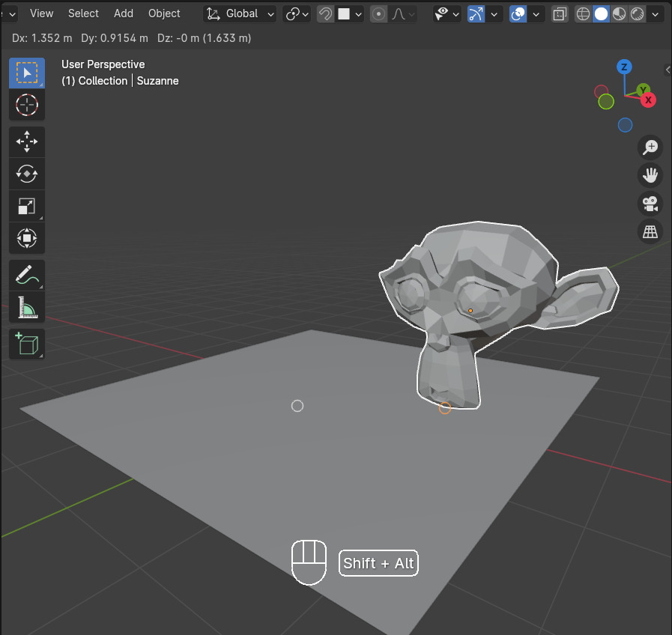The height and width of the screenshot is (635, 672).
Task: Expand the overlays options arrow
Action: 536,14
